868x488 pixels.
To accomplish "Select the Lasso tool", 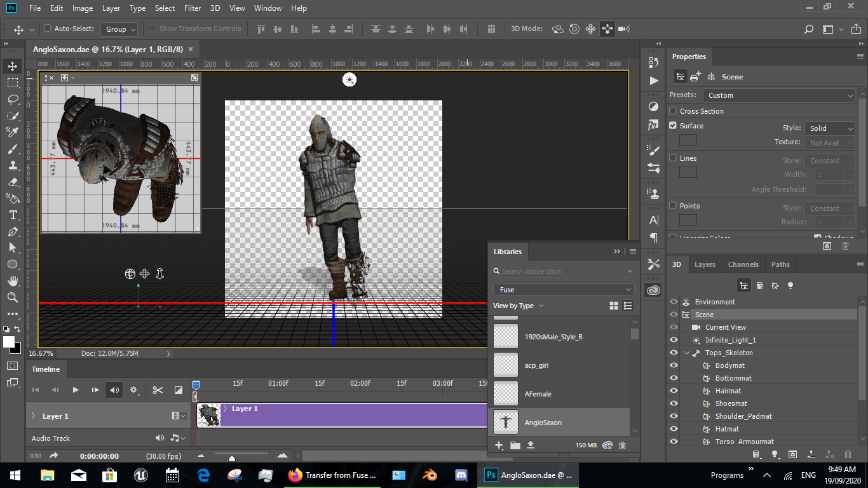I will tap(12, 99).
